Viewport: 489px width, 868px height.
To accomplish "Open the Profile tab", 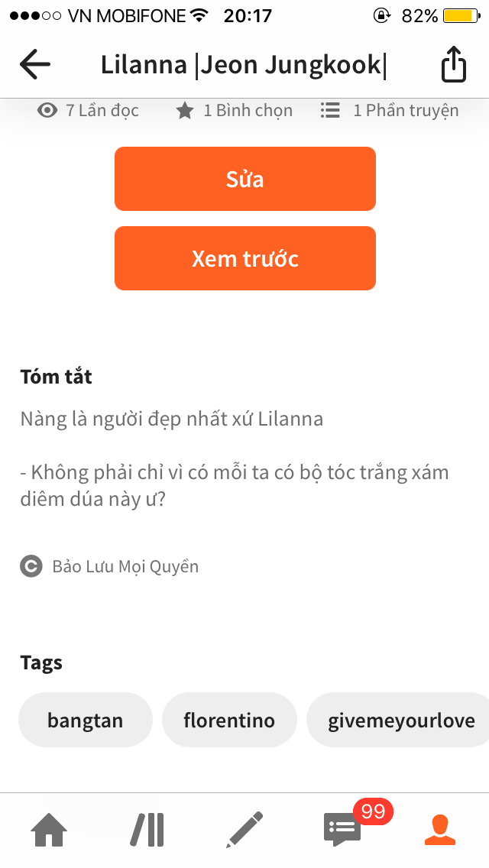I will (x=440, y=830).
